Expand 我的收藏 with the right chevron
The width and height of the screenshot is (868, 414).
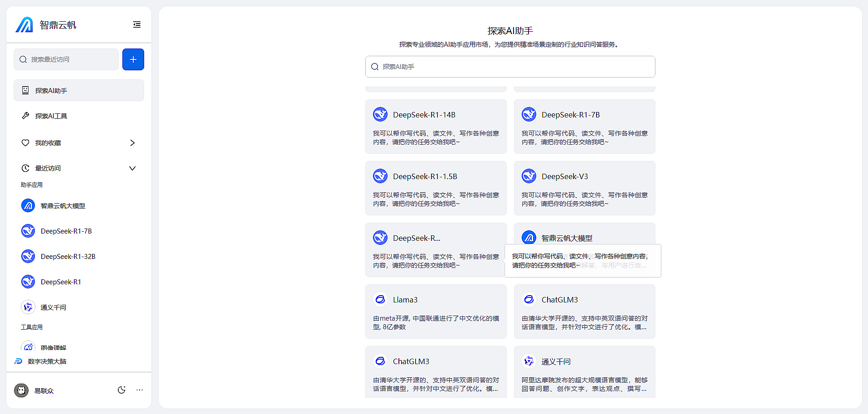point(132,143)
